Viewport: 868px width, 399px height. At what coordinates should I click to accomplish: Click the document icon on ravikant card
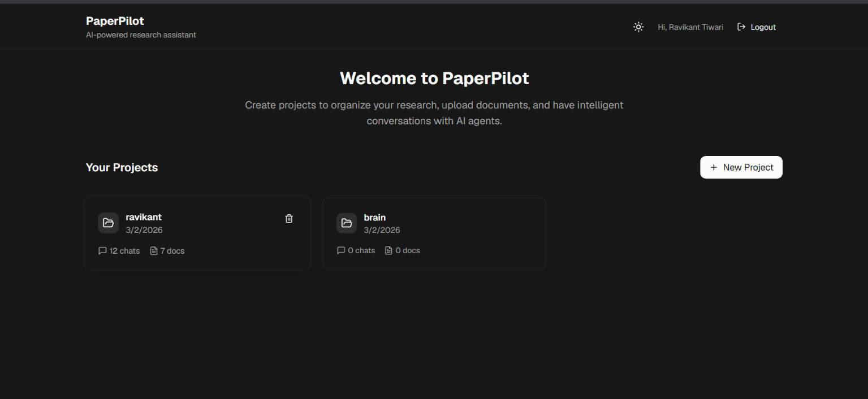click(154, 251)
